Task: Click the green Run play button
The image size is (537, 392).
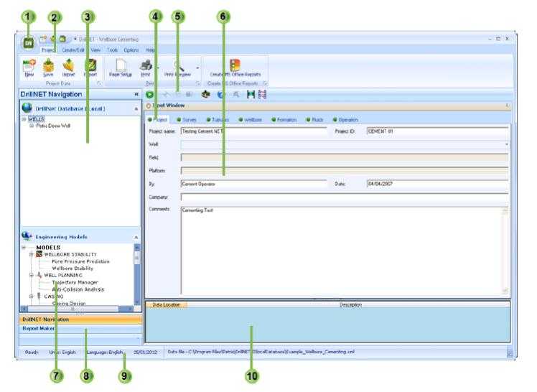Action: (x=149, y=95)
